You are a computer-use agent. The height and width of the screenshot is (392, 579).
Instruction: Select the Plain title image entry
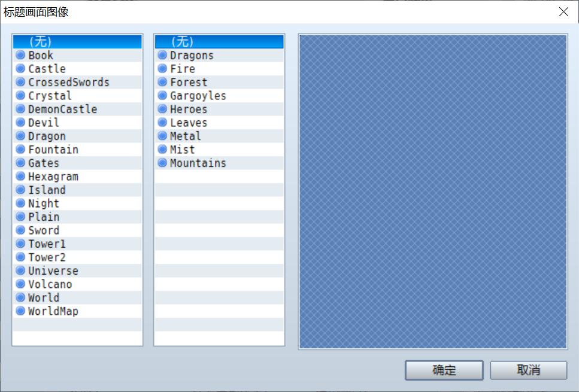pyautogui.click(x=77, y=217)
